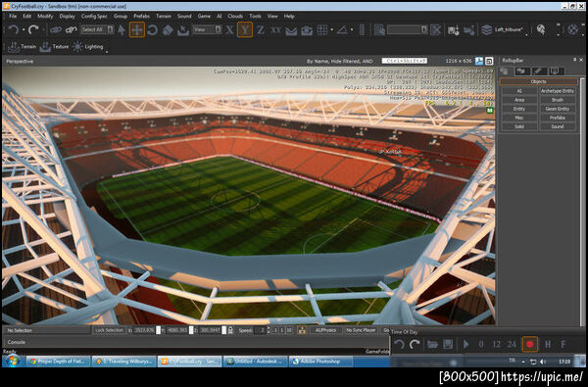Click the Prefabs button in RollupBar
This screenshot has width=588, height=387.
point(558,118)
